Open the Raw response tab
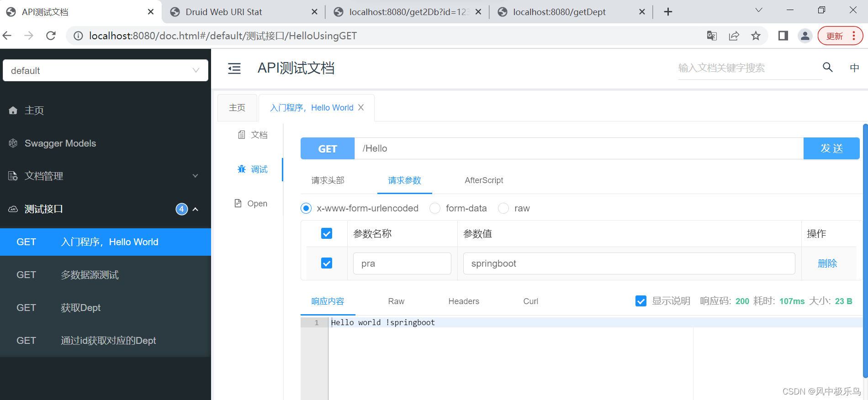The height and width of the screenshot is (400, 868). coord(396,301)
